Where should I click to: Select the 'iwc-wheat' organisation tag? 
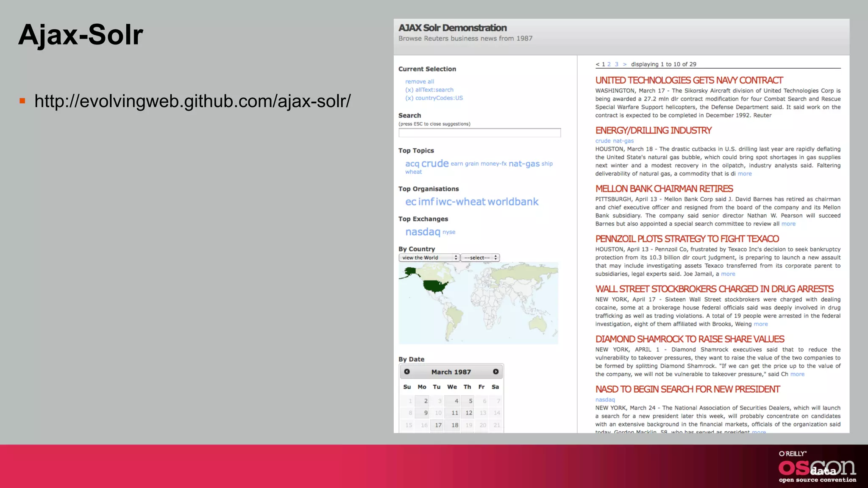(461, 202)
